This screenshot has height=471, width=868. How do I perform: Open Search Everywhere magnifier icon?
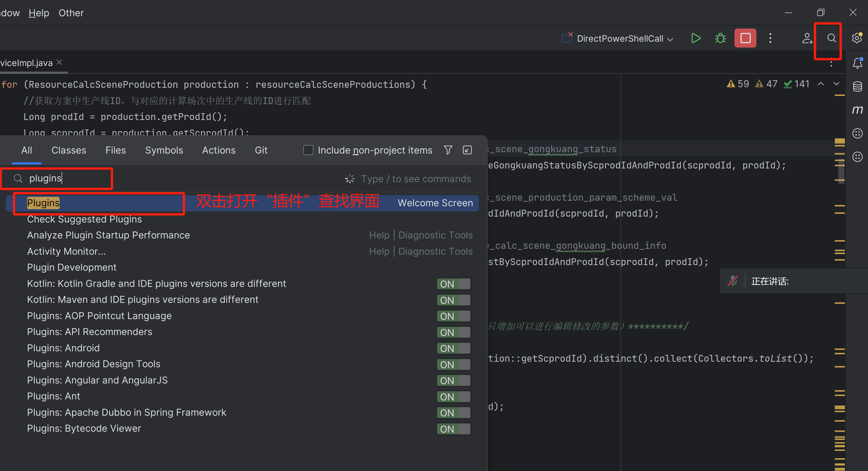click(x=831, y=38)
